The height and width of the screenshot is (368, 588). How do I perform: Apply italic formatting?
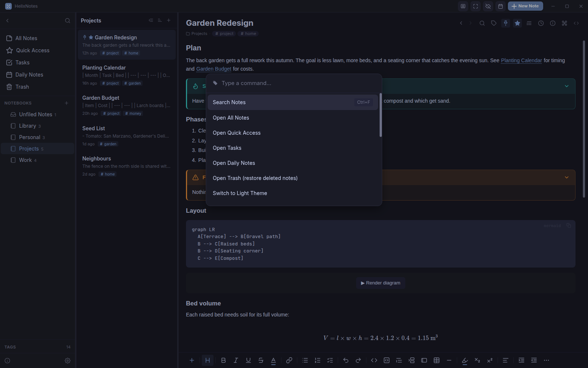click(x=236, y=360)
